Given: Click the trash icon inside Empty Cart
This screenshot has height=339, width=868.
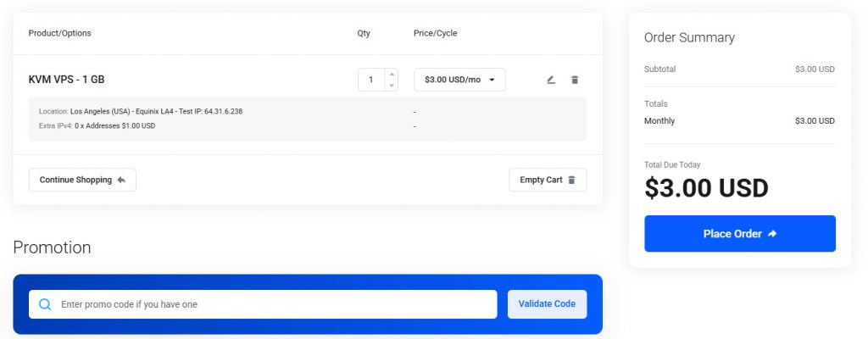Looking at the screenshot, I should 571,180.
